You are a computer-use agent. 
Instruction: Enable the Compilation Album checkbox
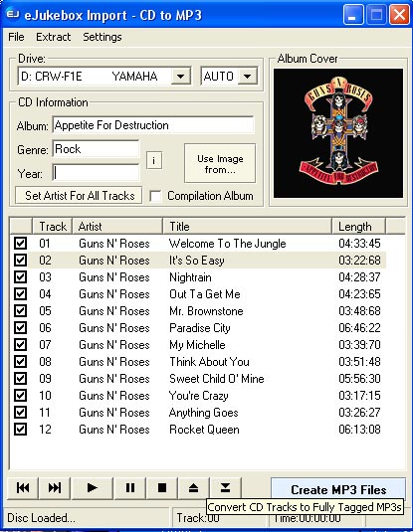(155, 196)
